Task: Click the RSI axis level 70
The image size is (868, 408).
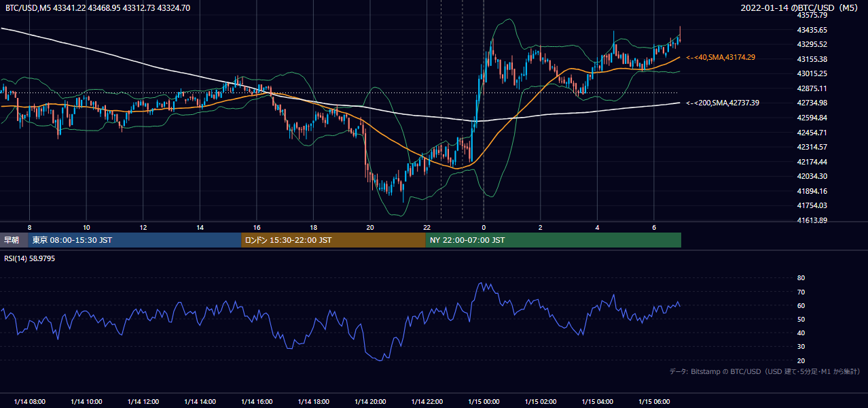Action: 801,292
